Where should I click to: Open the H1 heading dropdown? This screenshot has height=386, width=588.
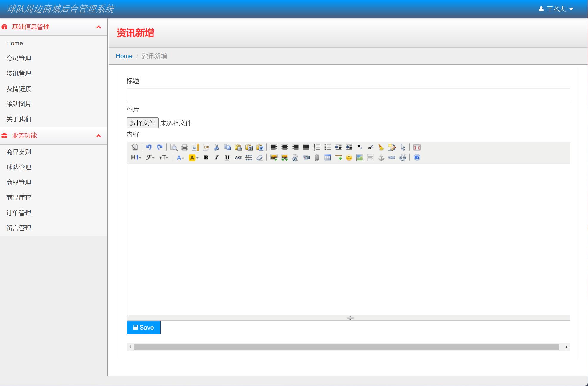136,158
